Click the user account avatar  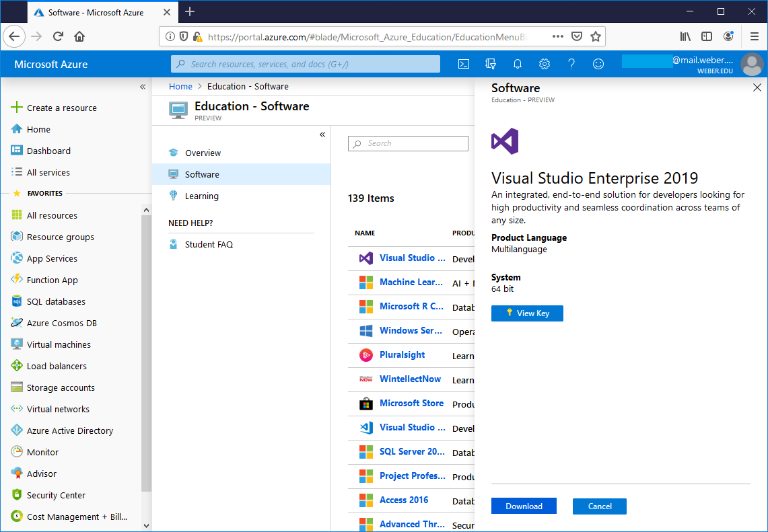click(x=752, y=65)
